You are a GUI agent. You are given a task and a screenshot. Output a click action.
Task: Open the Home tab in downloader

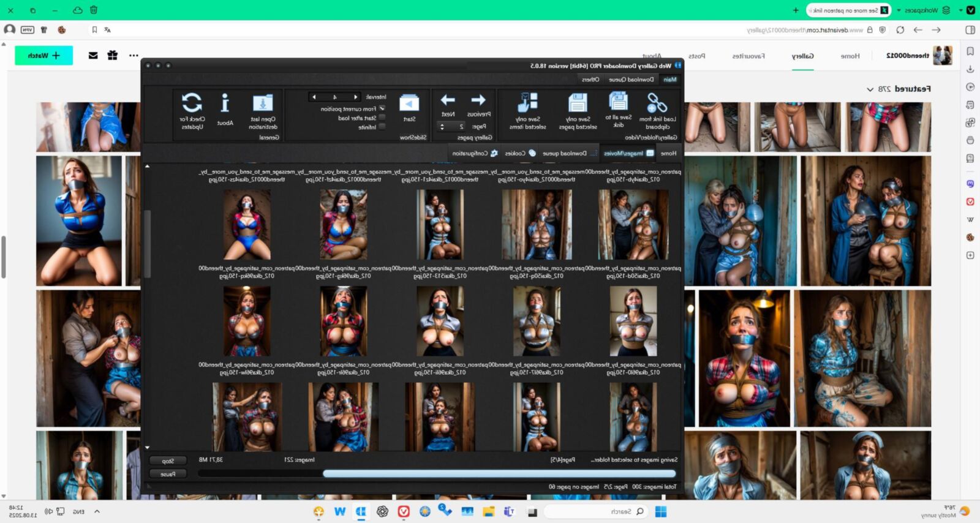668,153
